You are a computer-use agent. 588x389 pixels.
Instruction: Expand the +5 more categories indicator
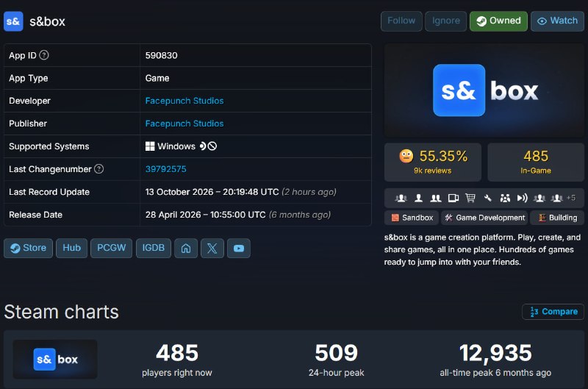[571, 198]
